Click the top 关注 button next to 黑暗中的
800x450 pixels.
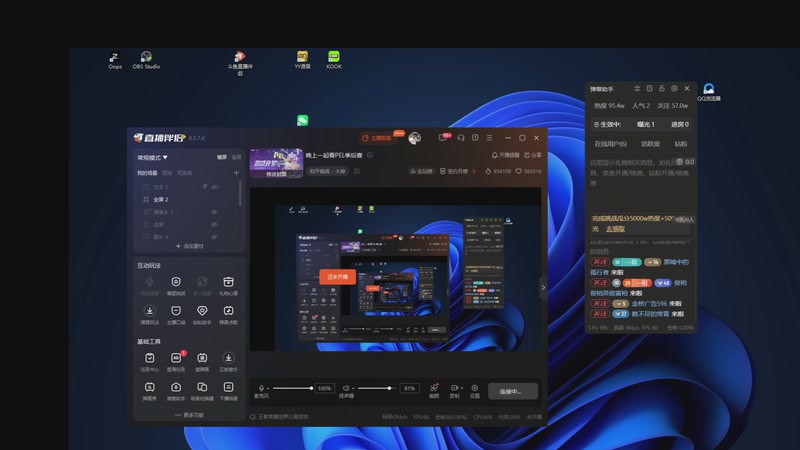[x=600, y=262]
